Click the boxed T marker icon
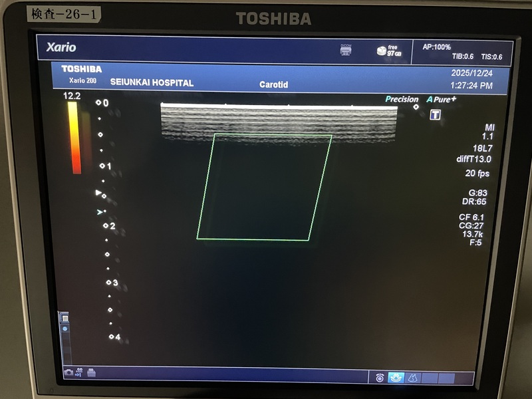This screenshot has height=399, width=532. click(436, 114)
